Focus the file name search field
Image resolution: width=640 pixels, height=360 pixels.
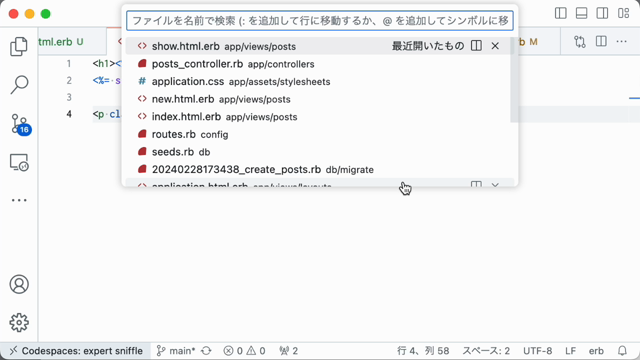click(320, 20)
